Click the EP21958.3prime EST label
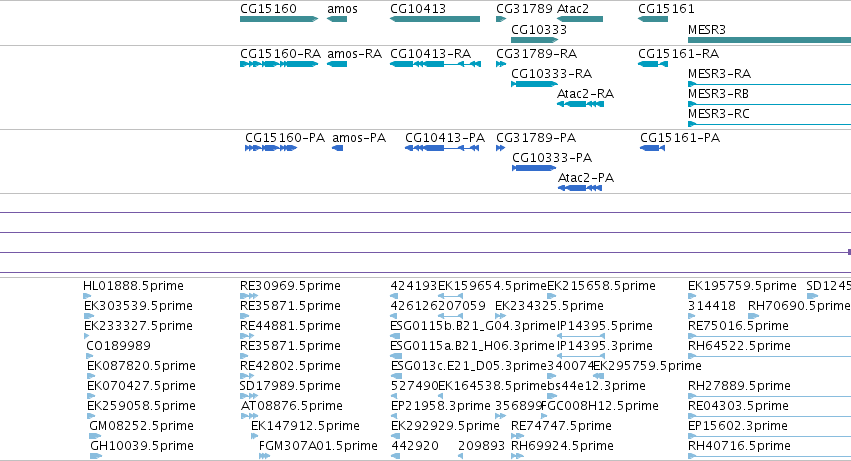Image resolution: width=851 pixels, height=461 pixels. point(441,406)
